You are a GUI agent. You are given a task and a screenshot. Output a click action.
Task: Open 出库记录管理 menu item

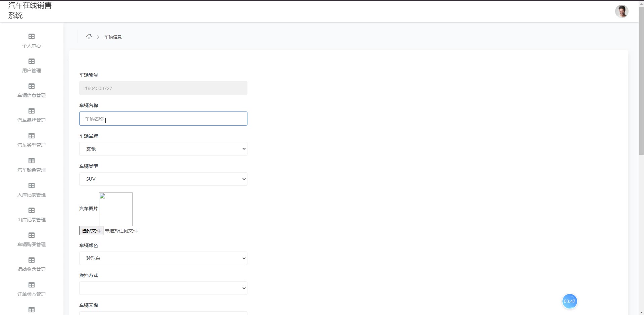pyautogui.click(x=32, y=215)
